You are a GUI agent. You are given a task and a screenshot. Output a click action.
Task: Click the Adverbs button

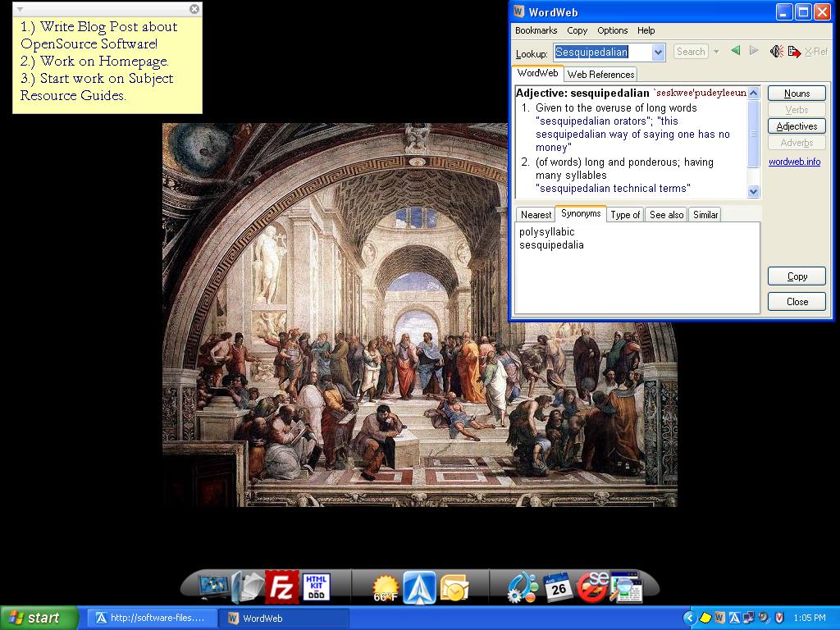797,143
